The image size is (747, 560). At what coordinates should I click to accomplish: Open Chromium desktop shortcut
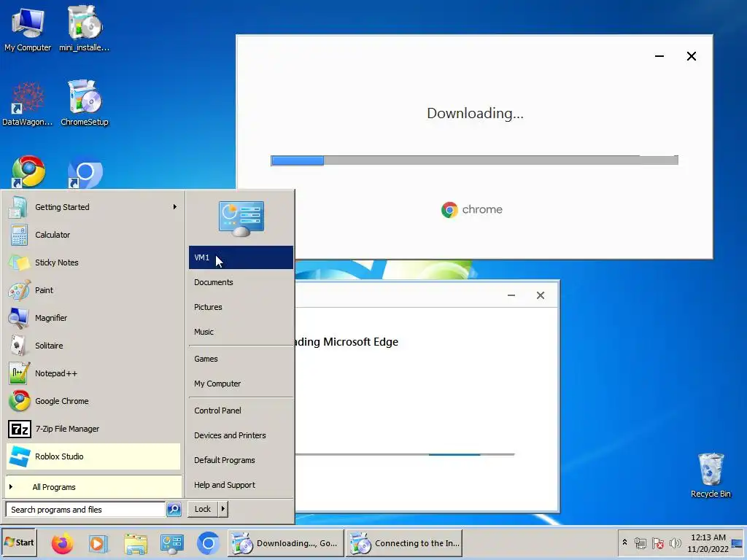pyautogui.click(x=85, y=174)
